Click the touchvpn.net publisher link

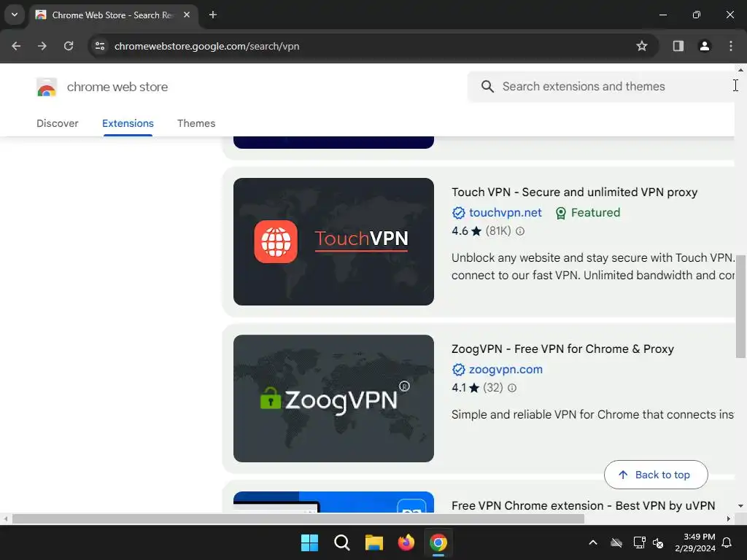(506, 212)
